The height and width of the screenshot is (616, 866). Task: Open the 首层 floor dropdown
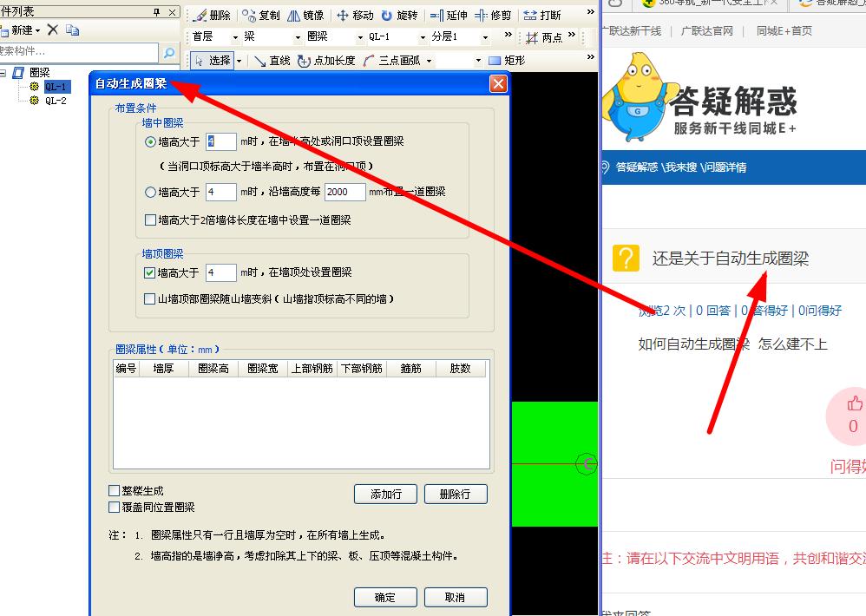235,37
